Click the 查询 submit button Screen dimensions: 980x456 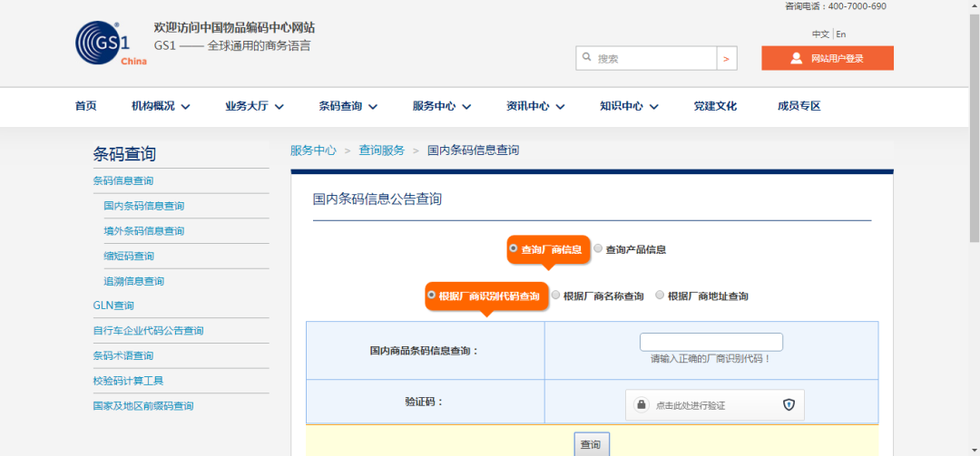coord(592,444)
